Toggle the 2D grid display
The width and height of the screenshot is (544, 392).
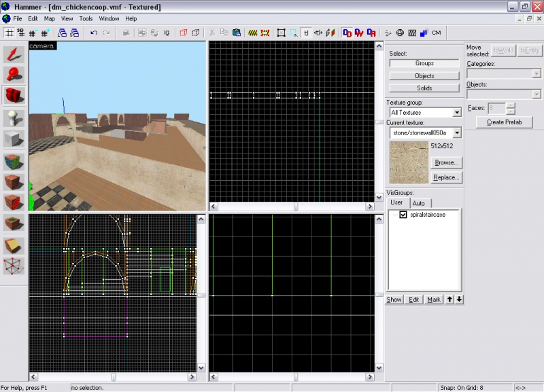coord(10,33)
